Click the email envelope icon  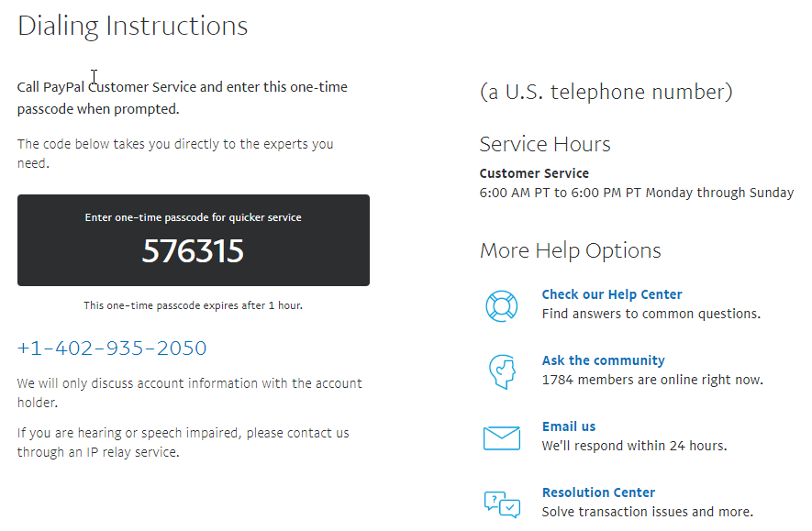[x=502, y=437]
